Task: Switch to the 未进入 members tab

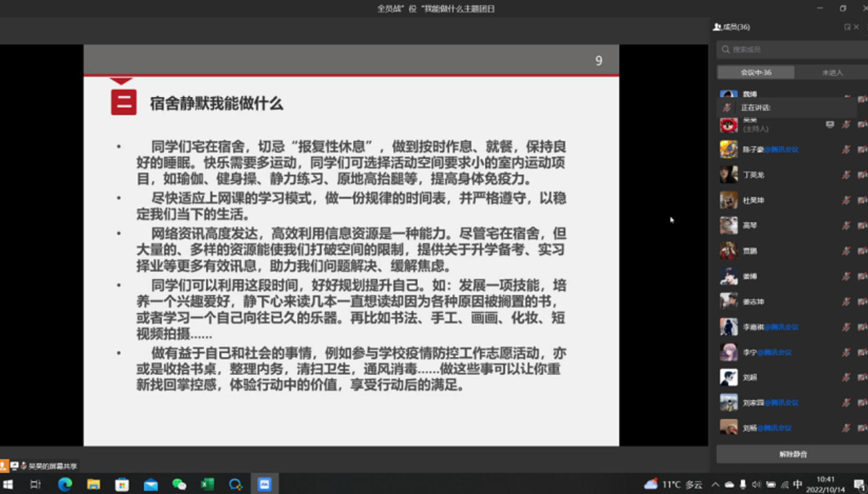Action: point(832,72)
